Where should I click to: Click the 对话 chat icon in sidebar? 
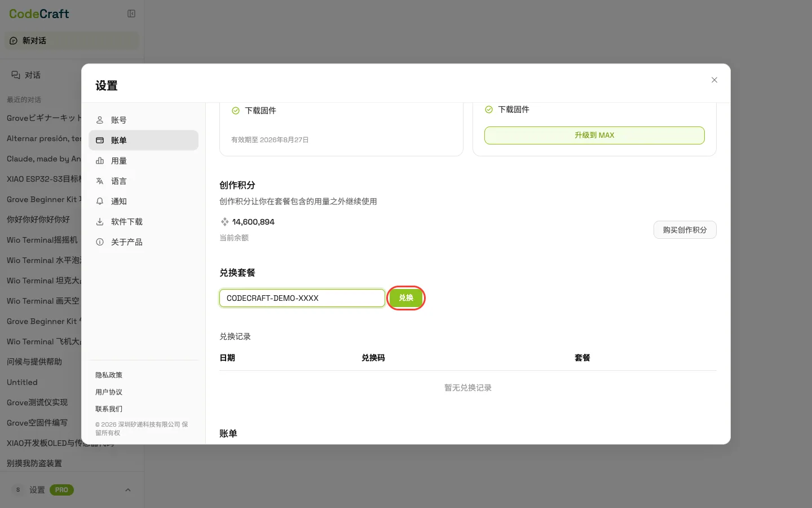[x=16, y=75]
